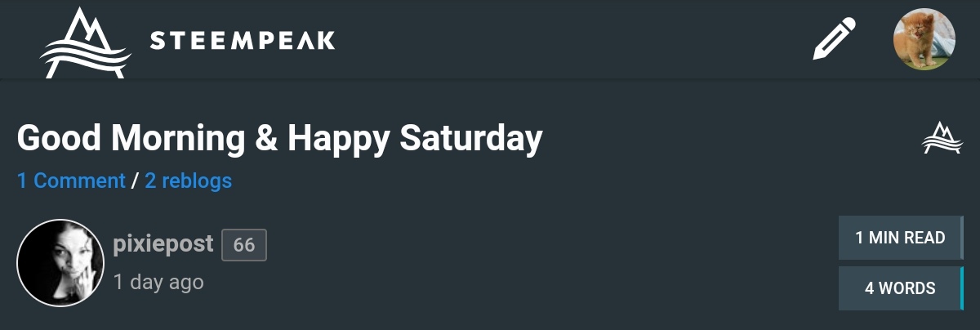
Task: Open the pixiepost author name link
Action: pyautogui.click(x=163, y=243)
